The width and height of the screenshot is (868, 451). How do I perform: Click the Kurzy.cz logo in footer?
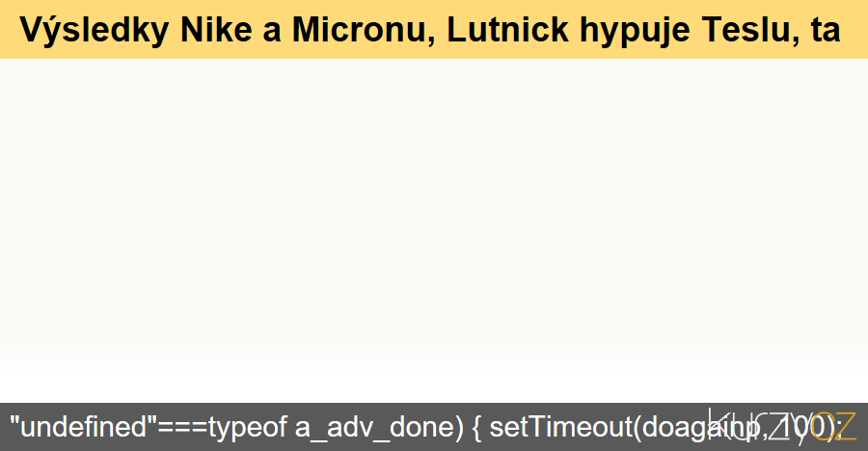[x=782, y=426]
